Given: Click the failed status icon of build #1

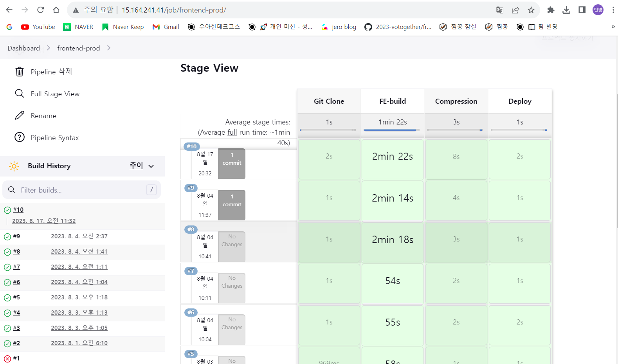Looking at the screenshot, I should coord(7,359).
